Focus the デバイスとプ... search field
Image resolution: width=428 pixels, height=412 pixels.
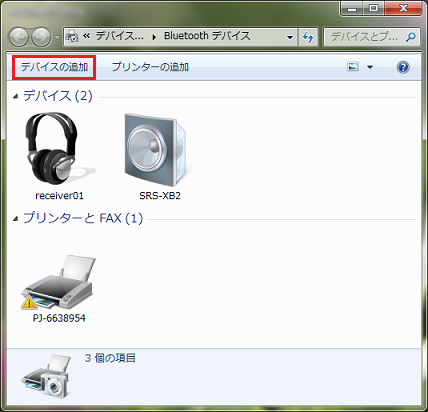pos(364,37)
